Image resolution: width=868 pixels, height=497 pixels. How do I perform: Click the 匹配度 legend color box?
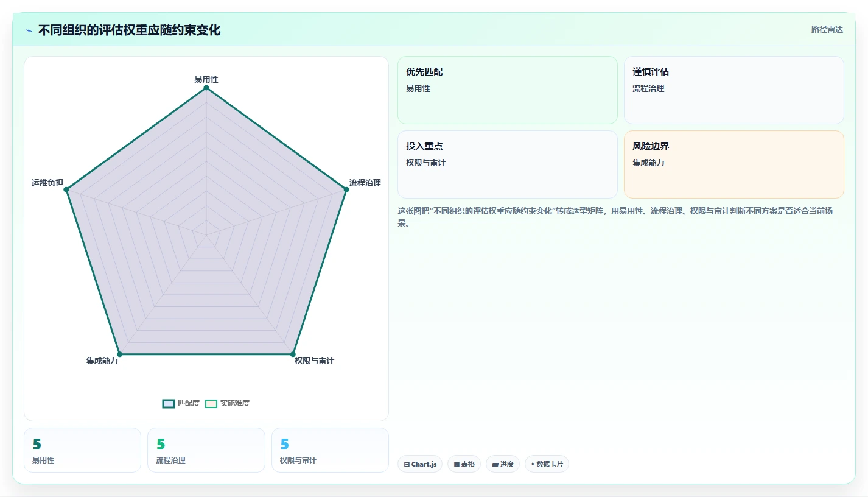pyautogui.click(x=169, y=403)
